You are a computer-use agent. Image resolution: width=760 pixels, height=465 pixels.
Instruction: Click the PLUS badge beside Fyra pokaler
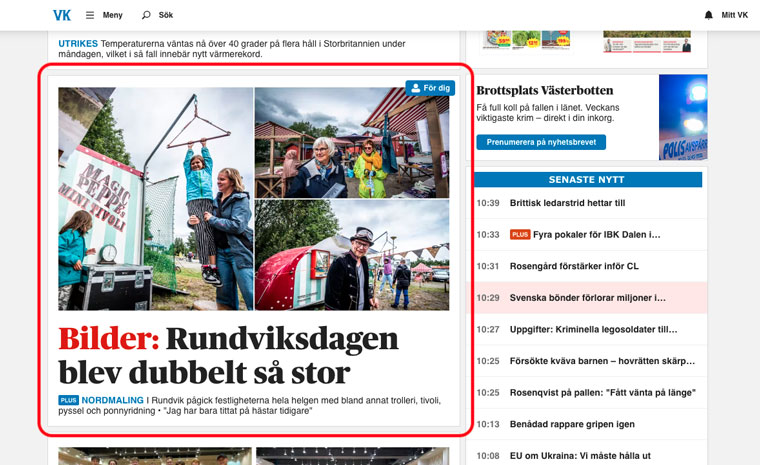(520, 235)
